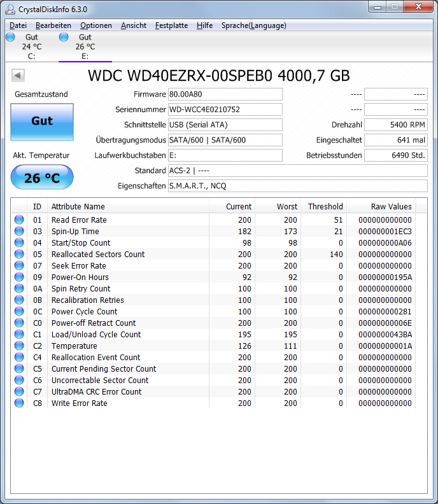Click the Gesamtzustand label
438x504 pixels.
41,94
